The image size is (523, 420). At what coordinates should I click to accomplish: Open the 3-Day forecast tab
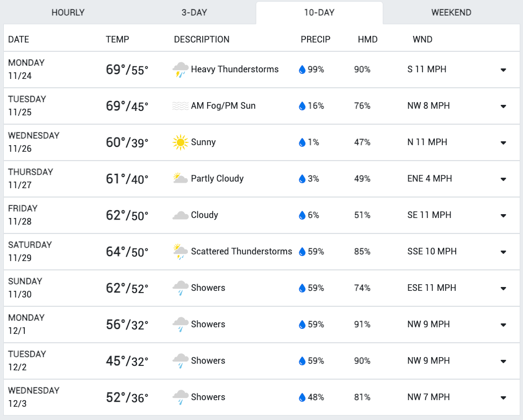[x=194, y=13]
